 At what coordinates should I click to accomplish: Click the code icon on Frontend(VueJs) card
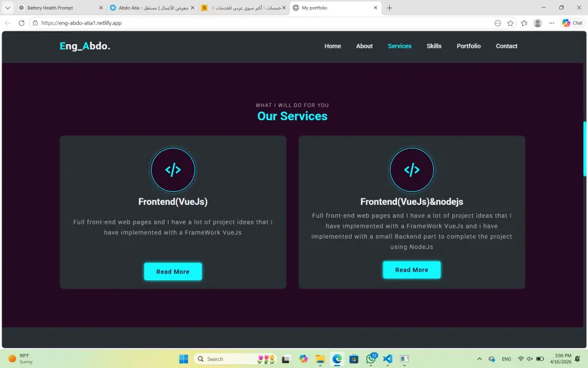coord(173,170)
